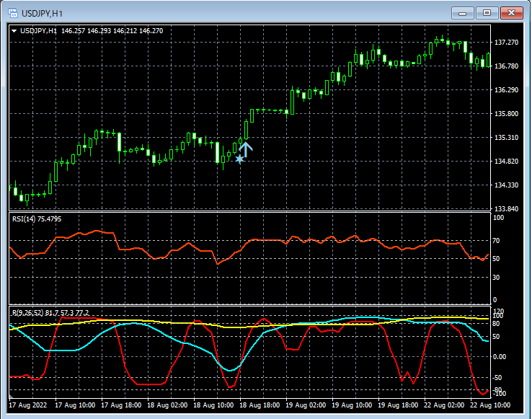The image size is (532, 419).
Task: Click the blue up-arrow buy signal
Action: click(245, 149)
